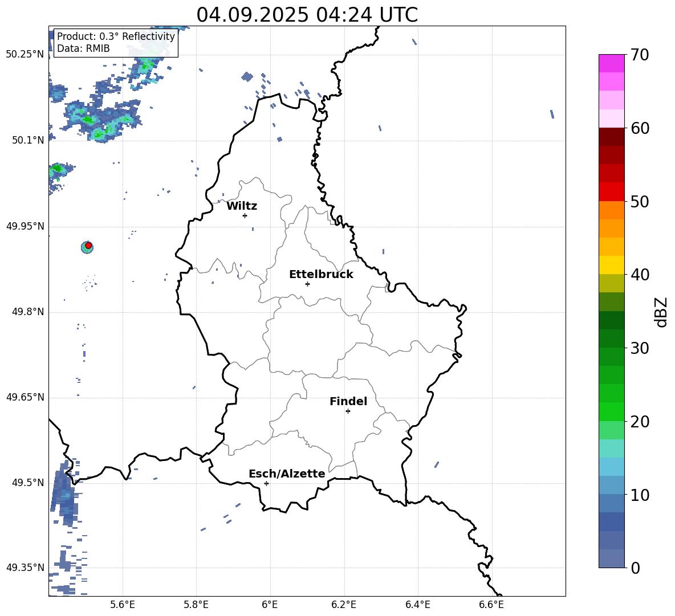Click the title 04.09.2025 04:24 UTC

pyautogui.click(x=307, y=15)
